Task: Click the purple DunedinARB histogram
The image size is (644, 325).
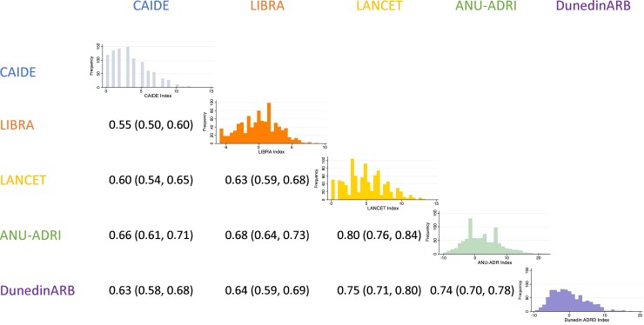Action: pos(581,293)
